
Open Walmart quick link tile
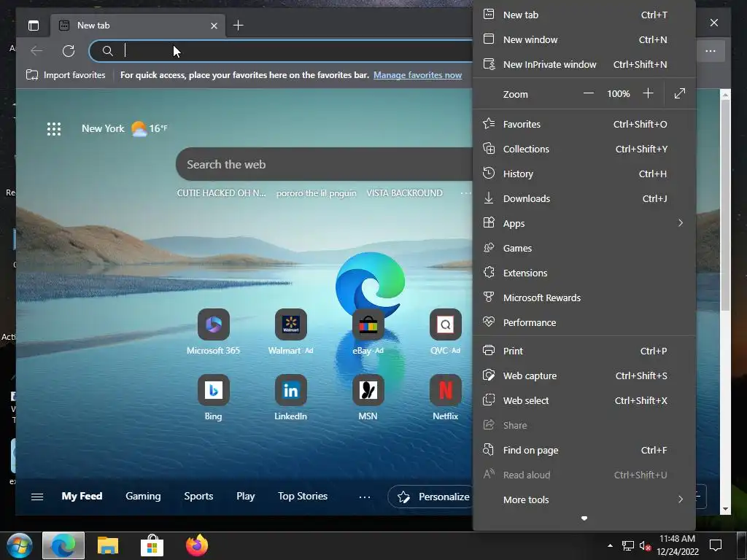[290, 332]
